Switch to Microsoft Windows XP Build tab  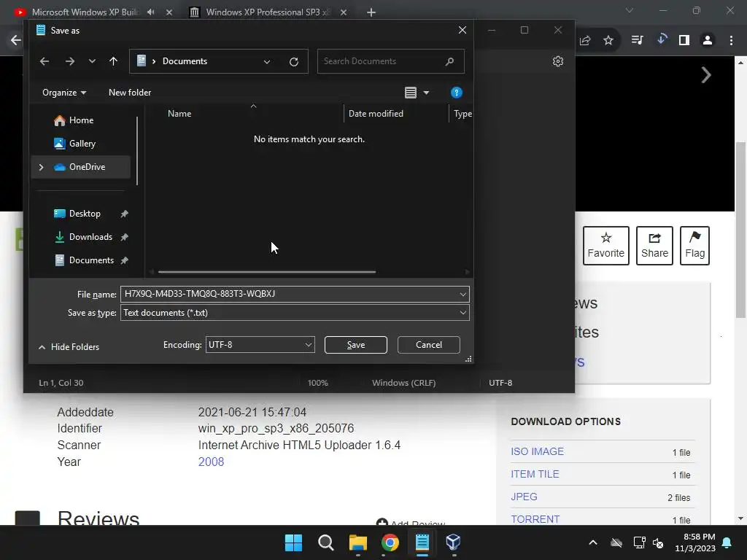tap(86, 12)
